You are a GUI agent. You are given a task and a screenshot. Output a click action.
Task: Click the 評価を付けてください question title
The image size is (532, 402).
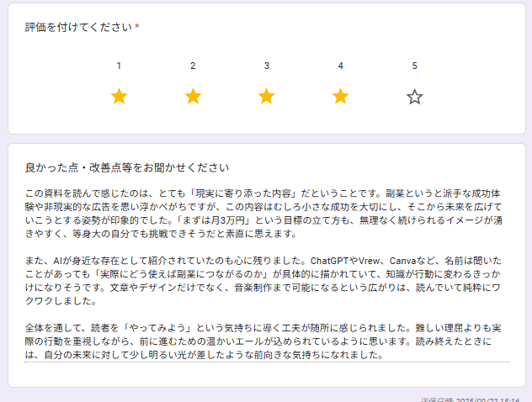pos(78,28)
